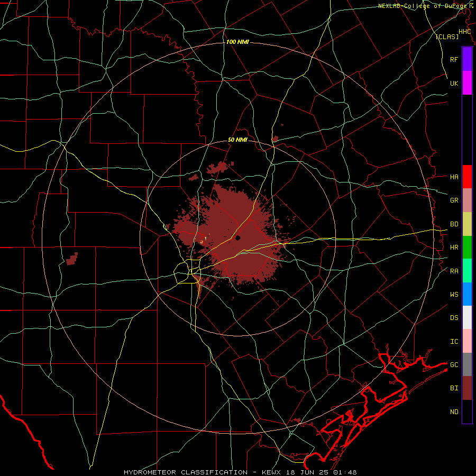This screenshot has width=476, height=476.
Task: Click the red HA legend swatch
Action: (467, 177)
